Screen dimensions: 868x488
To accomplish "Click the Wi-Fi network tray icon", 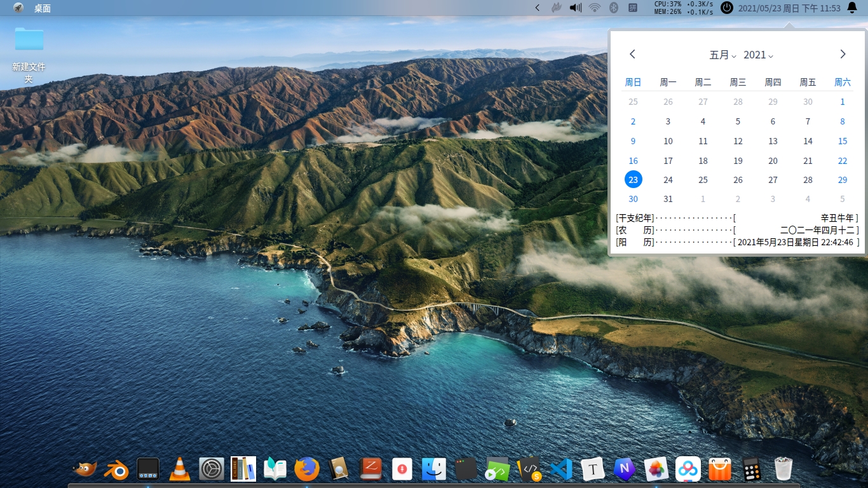I will click(595, 8).
